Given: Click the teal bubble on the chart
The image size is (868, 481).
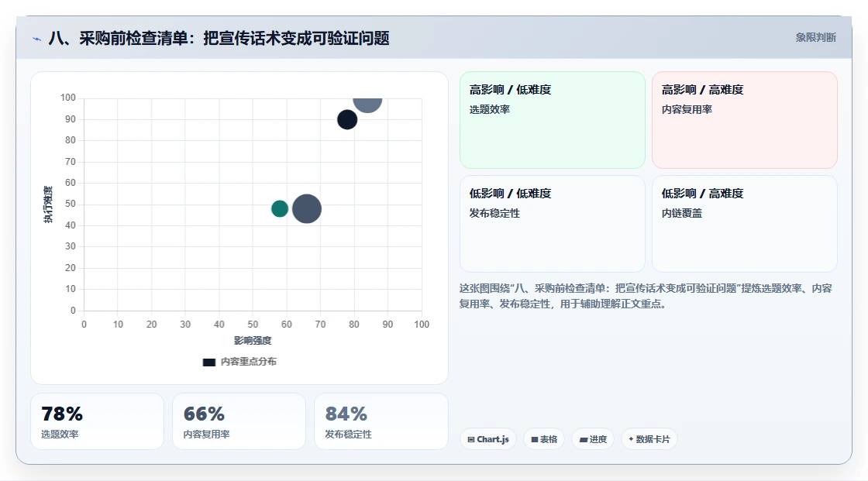Looking at the screenshot, I should click(280, 208).
